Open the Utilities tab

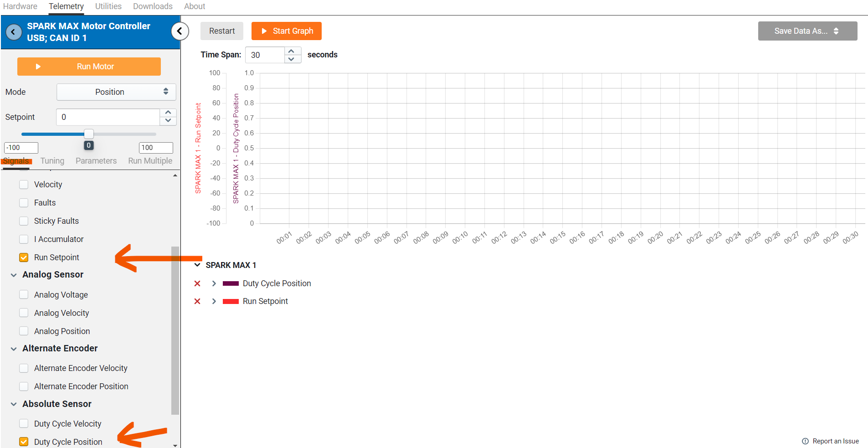click(x=108, y=6)
